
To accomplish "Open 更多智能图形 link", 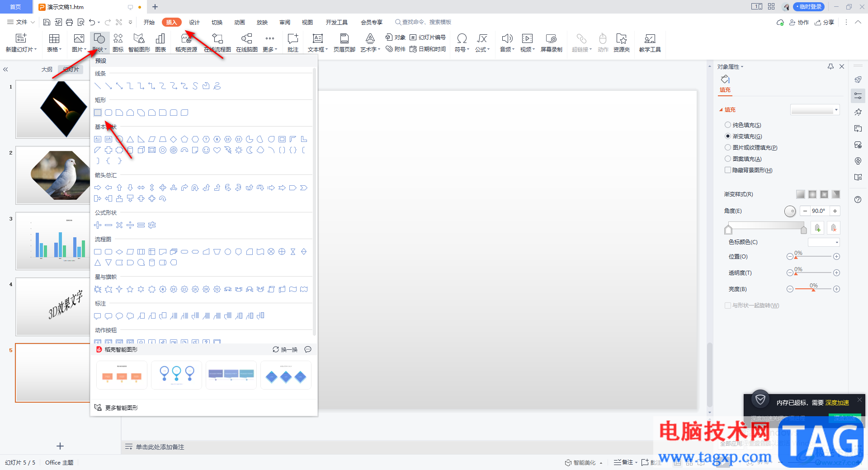I will coord(116,408).
